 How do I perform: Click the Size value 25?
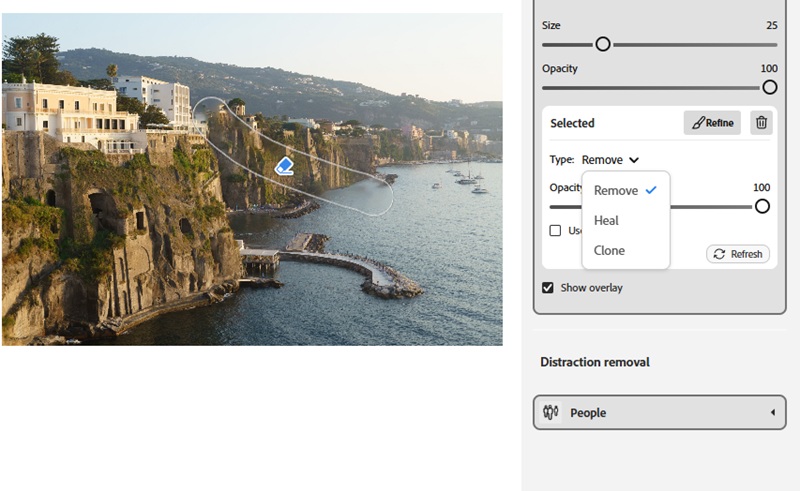(x=771, y=25)
